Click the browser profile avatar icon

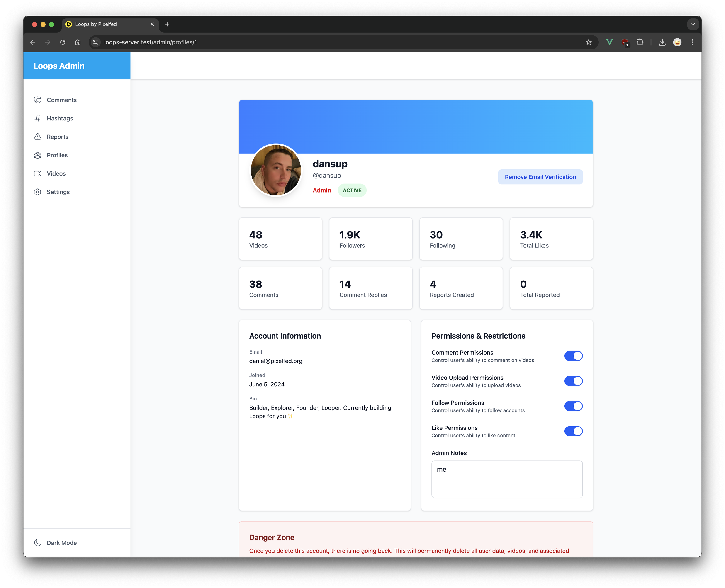coord(677,42)
